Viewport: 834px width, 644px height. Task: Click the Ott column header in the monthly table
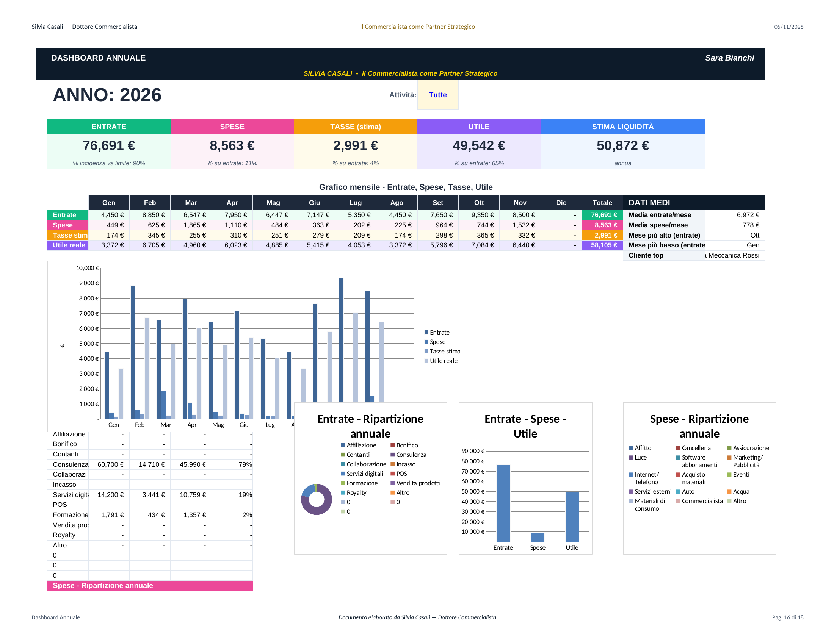coord(479,203)
